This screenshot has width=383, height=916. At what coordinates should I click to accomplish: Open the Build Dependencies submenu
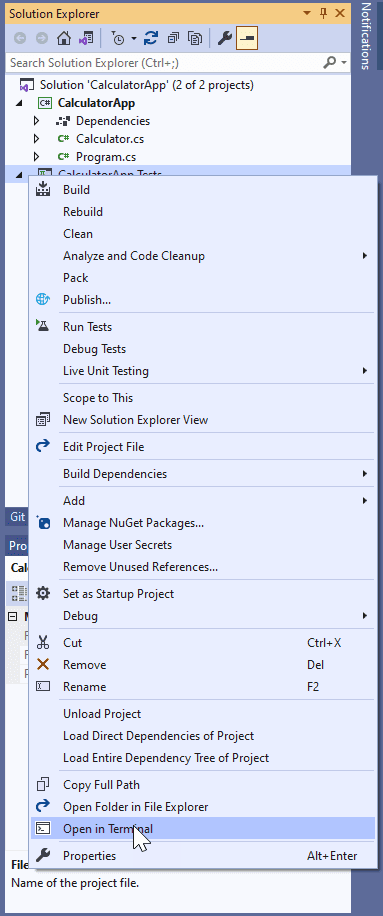tap(203, 474)
